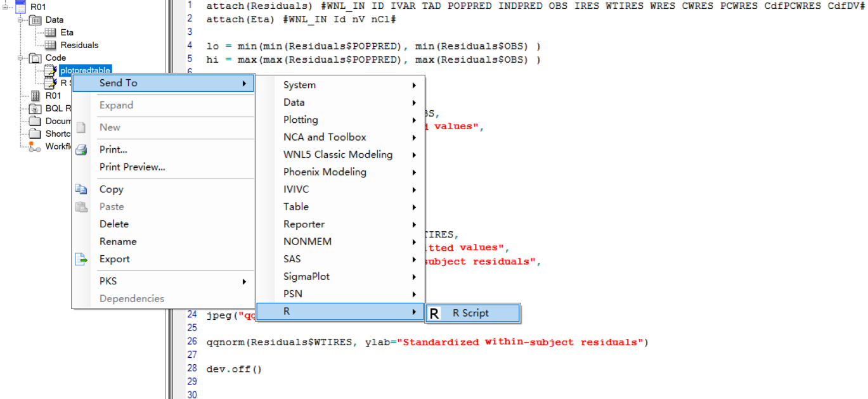The width and height of the screenshot is (868, 399).
Task: Click the arrow on the Plotting entry
Action: [414, 120]
